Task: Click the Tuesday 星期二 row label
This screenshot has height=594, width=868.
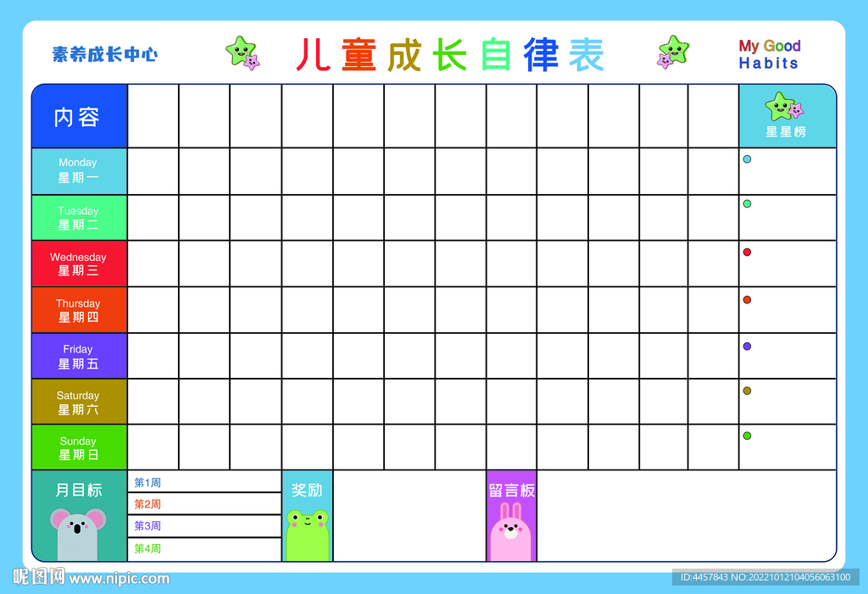Action: [x=80, y=218]
